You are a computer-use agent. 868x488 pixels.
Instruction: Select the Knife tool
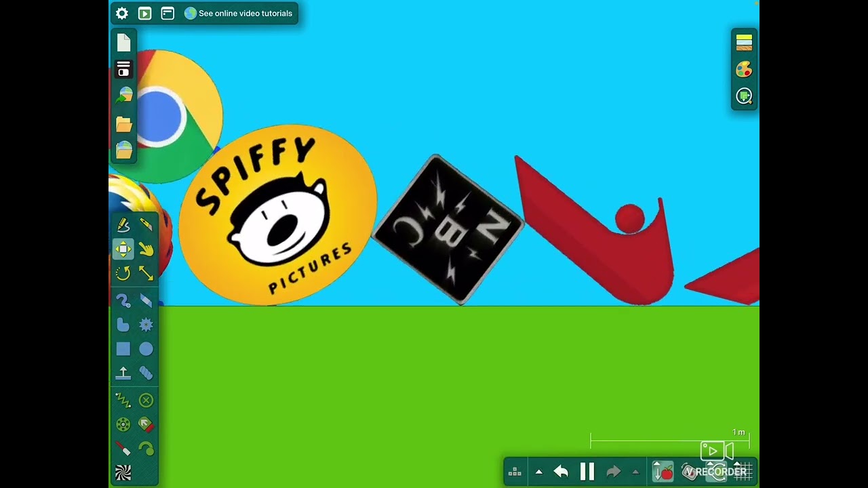pos(146,225)
